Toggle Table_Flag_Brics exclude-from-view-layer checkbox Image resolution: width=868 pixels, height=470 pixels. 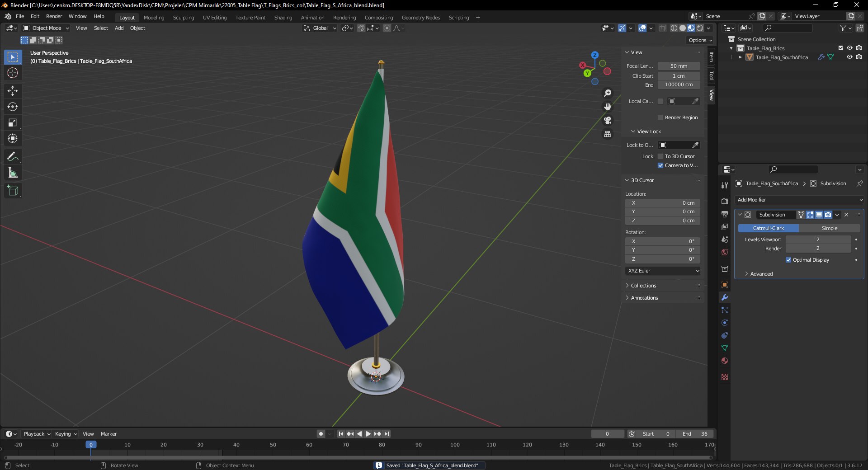point(841,48)
